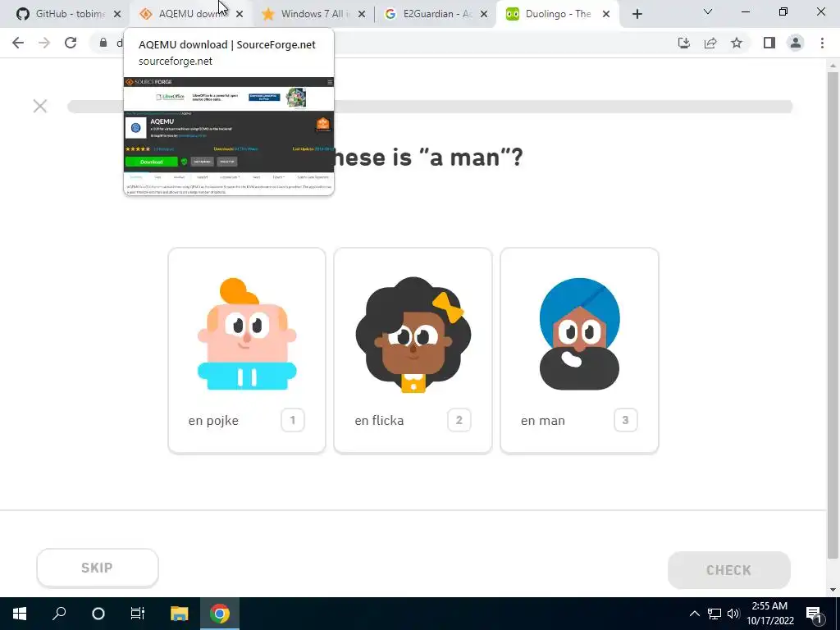Click the page vertical scrollbar
Viewport: 840px width, 630px height.
(x=833, y=316)
